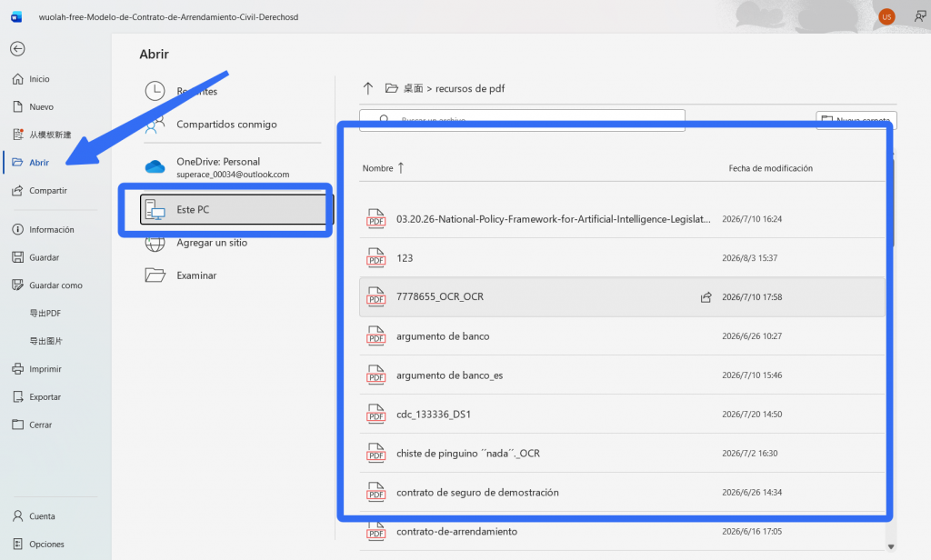Click the Guardar floppy disk icon
Image resolution: width=931 pixels, height=560 pixels.
(18, 258)
